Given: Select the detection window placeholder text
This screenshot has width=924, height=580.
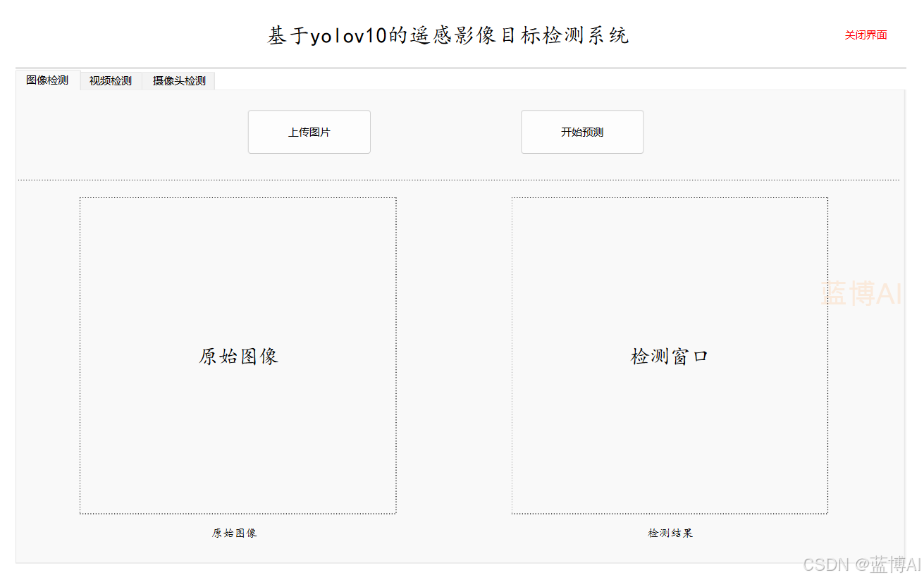Looking at the screenshot, I should point(669,356).
